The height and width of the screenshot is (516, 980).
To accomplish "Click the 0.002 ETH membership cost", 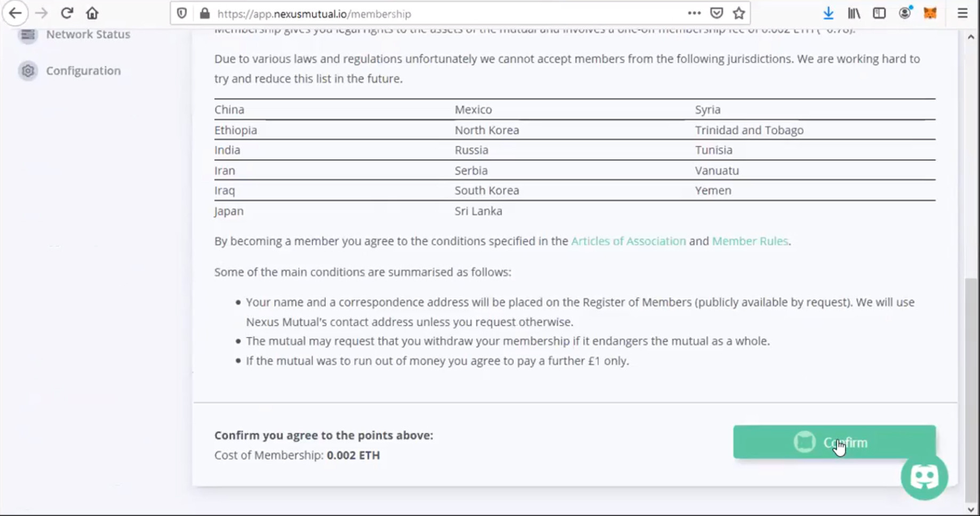I will (353, 455).
